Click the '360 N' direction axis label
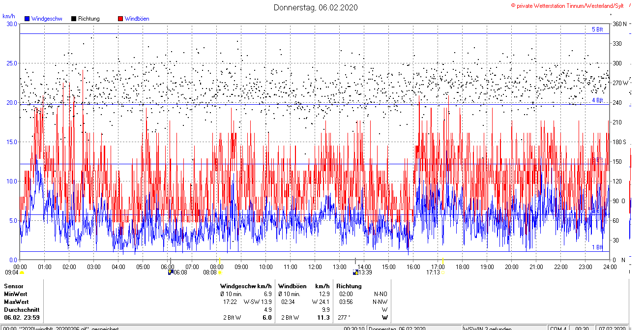The width and height of the screenshot is (644, 330). pyautogui.click(x=619, y=24)
